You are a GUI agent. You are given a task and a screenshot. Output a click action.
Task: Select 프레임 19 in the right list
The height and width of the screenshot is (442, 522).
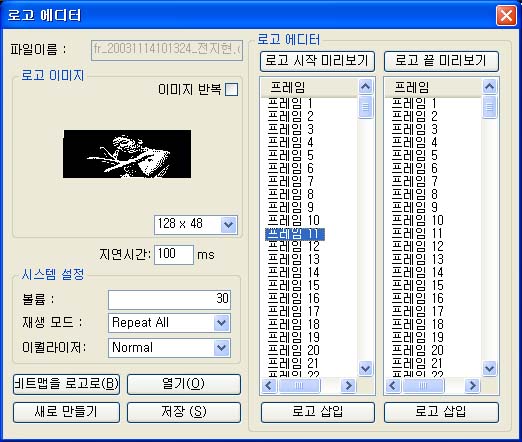click(x=418, y=337)
